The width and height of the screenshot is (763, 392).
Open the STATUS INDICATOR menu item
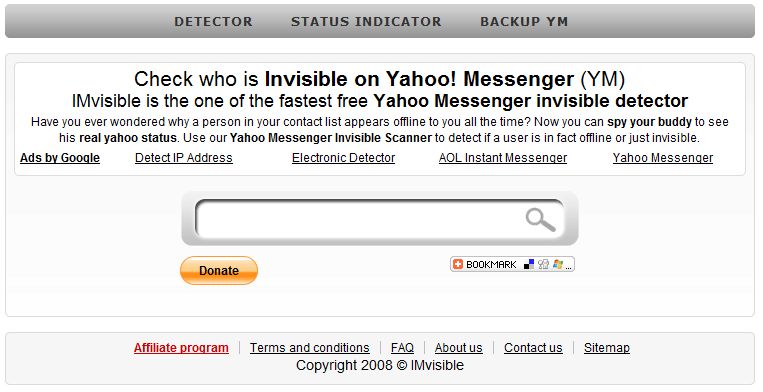(x=366, y=22)
